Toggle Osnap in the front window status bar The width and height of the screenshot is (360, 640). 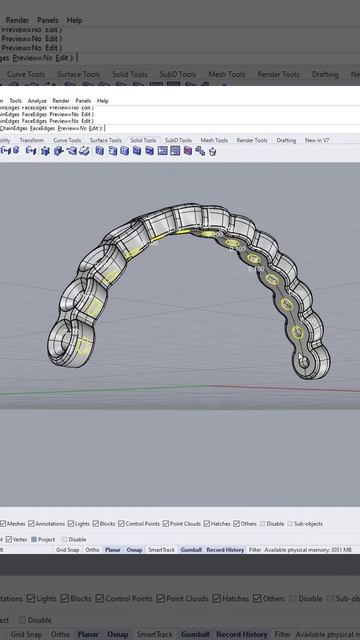[134, 550]
